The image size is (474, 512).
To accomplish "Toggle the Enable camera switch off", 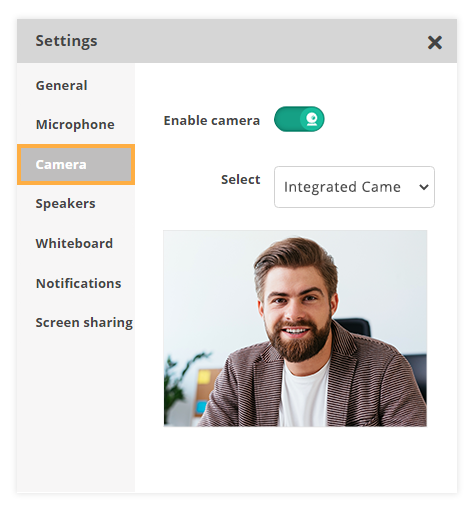I will point(299,119).
